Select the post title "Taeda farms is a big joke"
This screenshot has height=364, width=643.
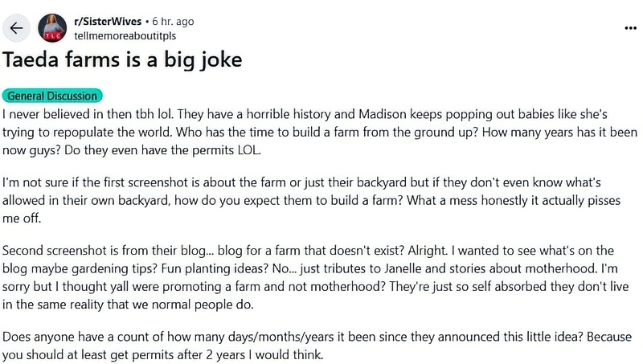point(122,60)
